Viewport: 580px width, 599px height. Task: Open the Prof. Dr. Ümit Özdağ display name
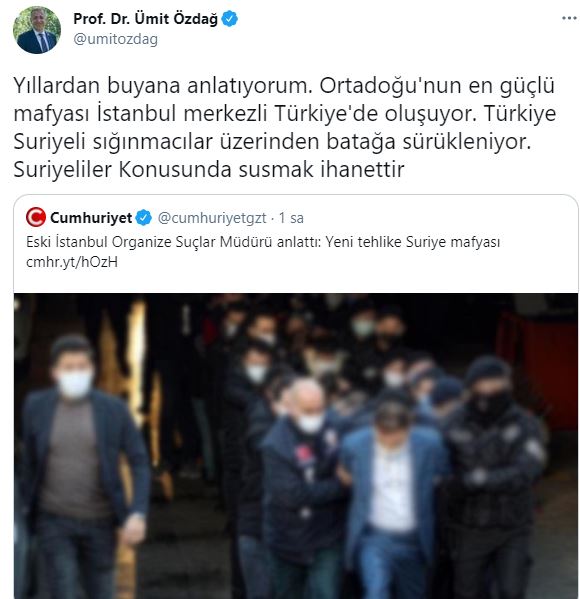coord(145,19)
